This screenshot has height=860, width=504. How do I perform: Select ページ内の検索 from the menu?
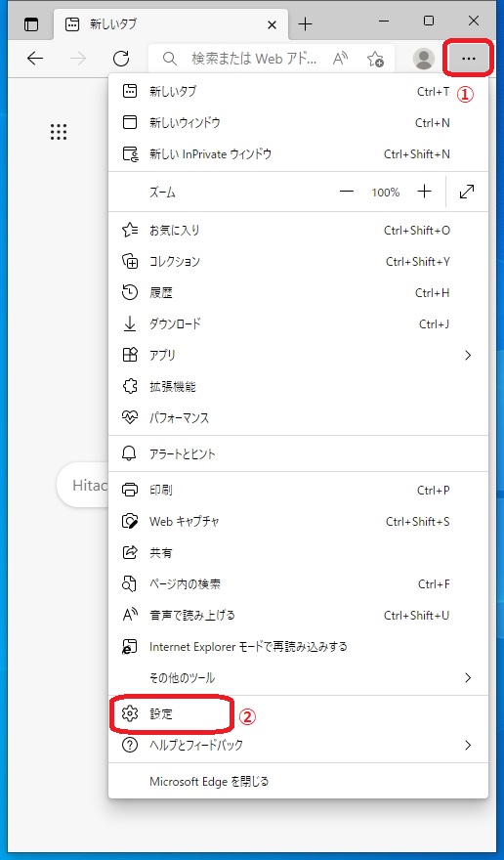pos(298,584)
